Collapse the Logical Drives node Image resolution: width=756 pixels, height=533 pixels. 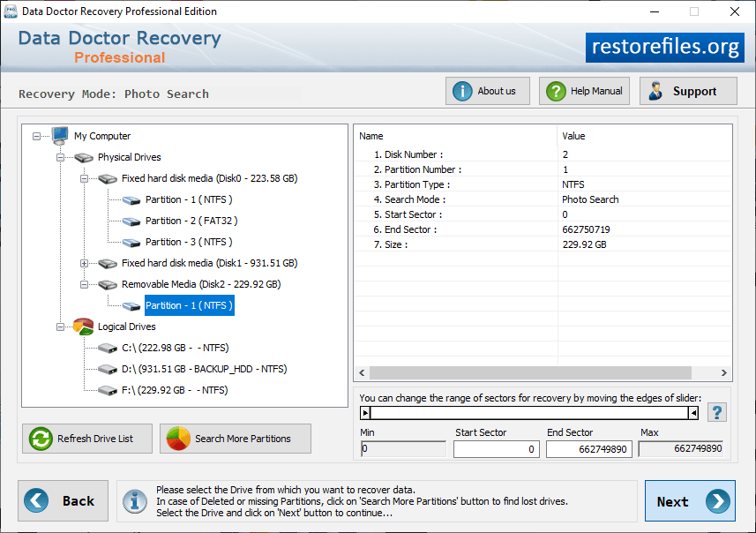tap(60, 327)
